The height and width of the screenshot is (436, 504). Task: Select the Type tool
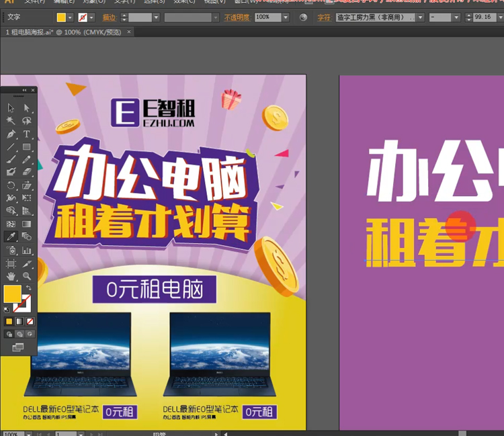click(x=27, y=134)
